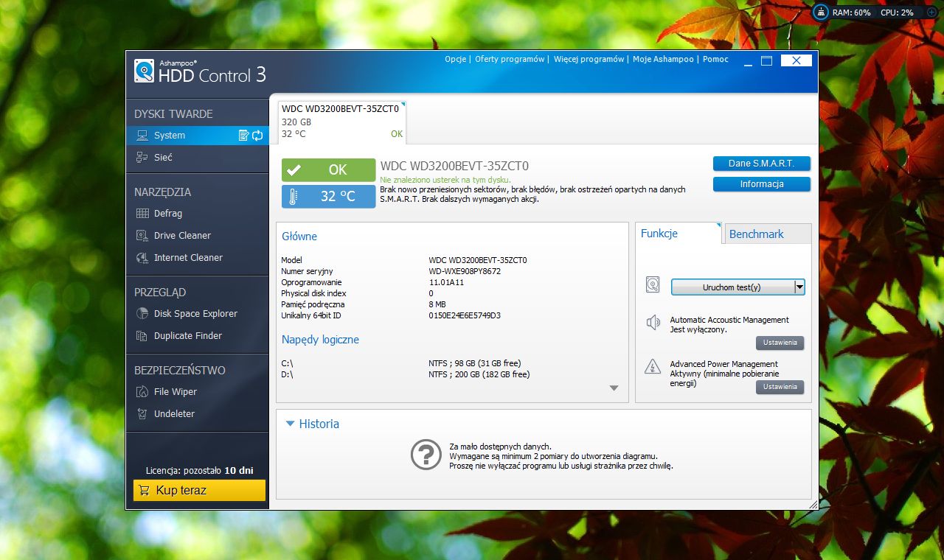Click the Internet Cleaner icon
The width and height of the screenshot is (944, 560).
142,258
